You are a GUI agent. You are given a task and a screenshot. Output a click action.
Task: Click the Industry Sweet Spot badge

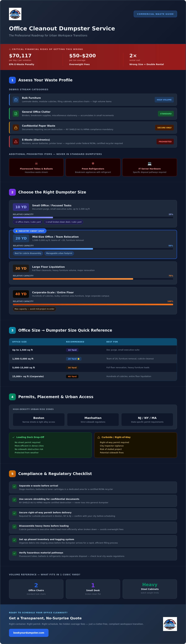point(30,231)
